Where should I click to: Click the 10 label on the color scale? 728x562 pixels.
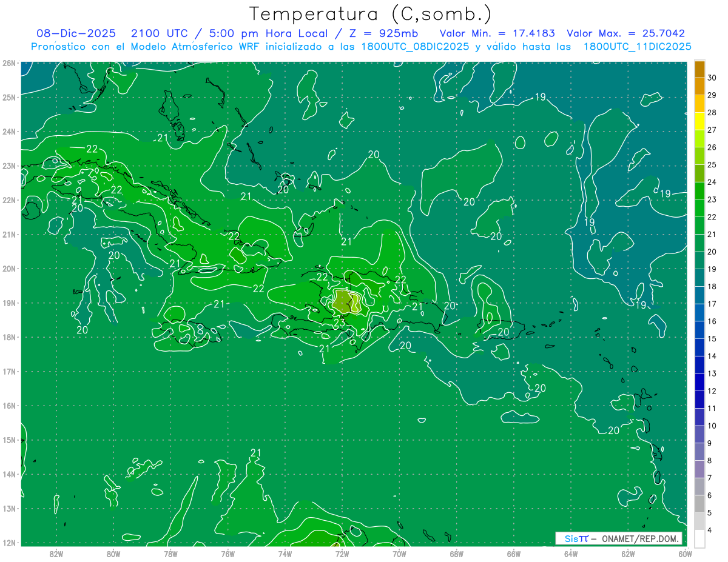click(712, 426)
